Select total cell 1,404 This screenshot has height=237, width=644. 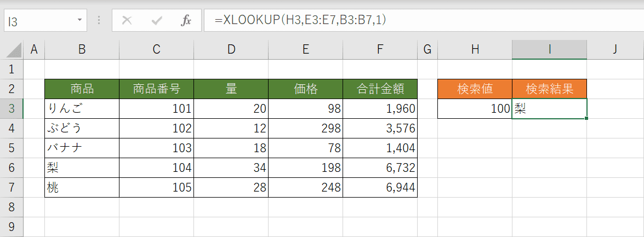(380, 148)
